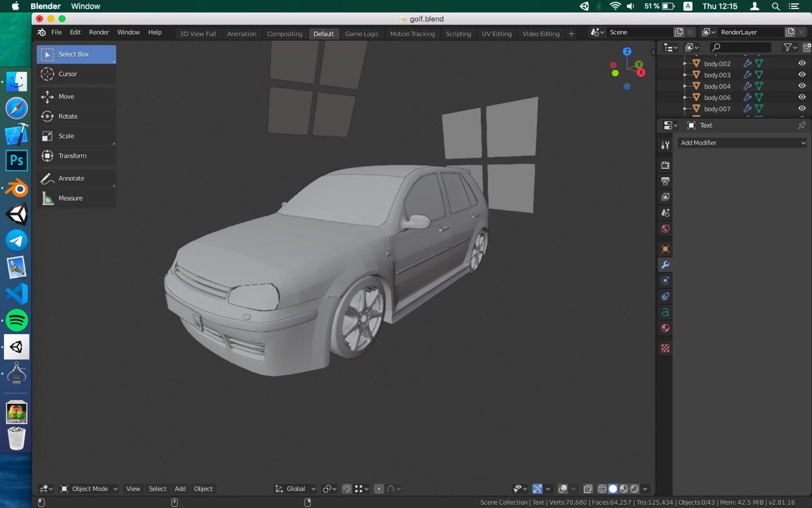812x508 pixels.
Task: Select the Cursor tool
Action: click(x=76, y=74)
